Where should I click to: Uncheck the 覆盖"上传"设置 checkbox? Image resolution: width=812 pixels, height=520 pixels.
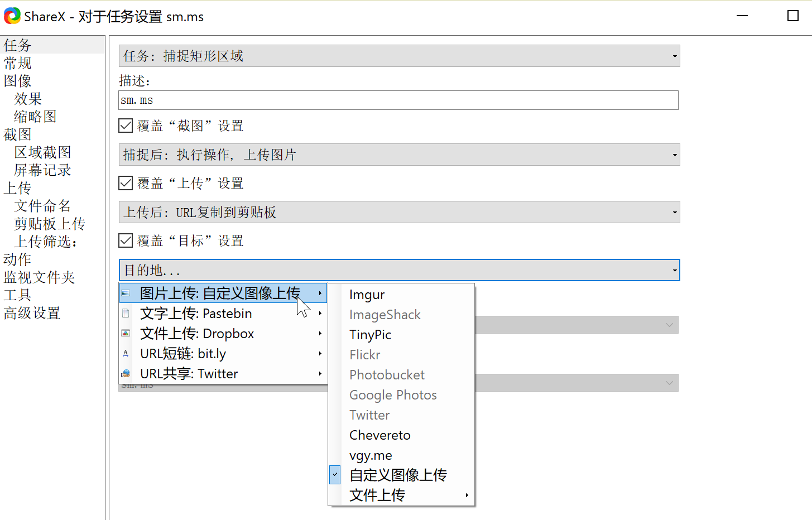coord(126,184)
